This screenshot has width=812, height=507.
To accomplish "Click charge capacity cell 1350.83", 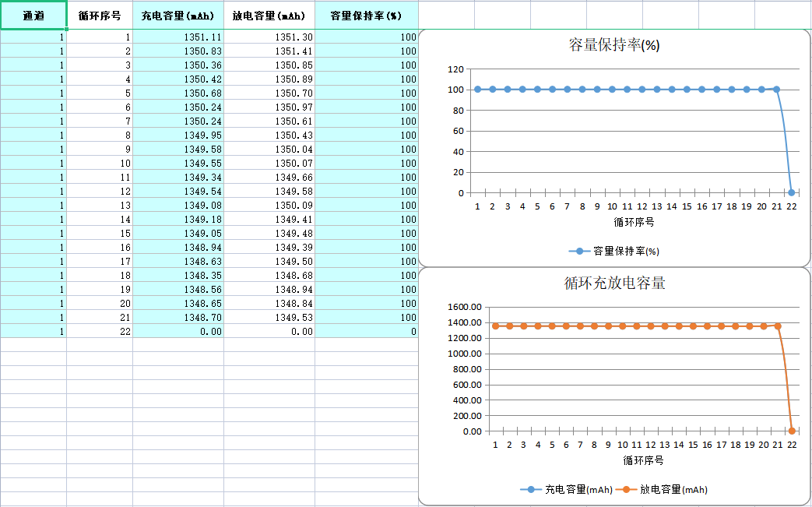I will [178, 51].
